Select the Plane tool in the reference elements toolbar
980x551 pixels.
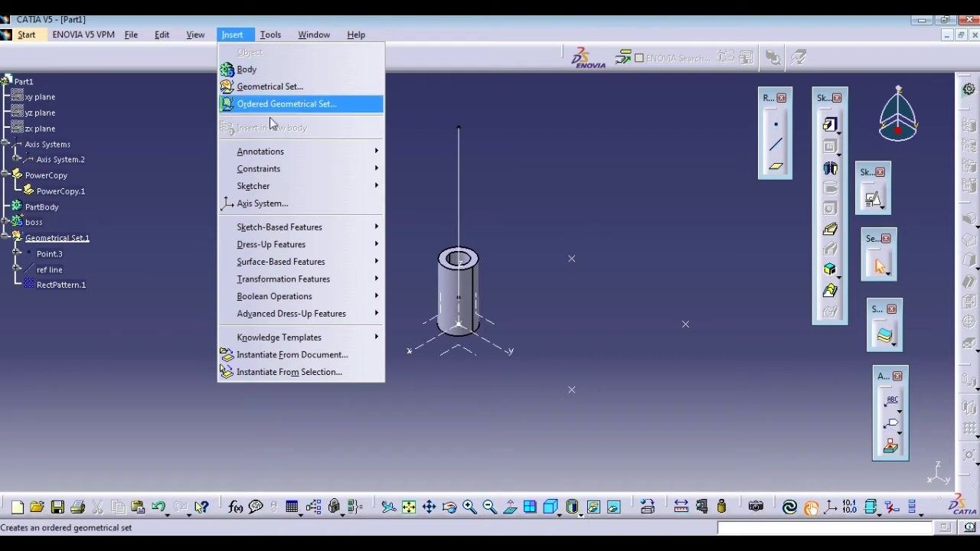coord(776,165)
